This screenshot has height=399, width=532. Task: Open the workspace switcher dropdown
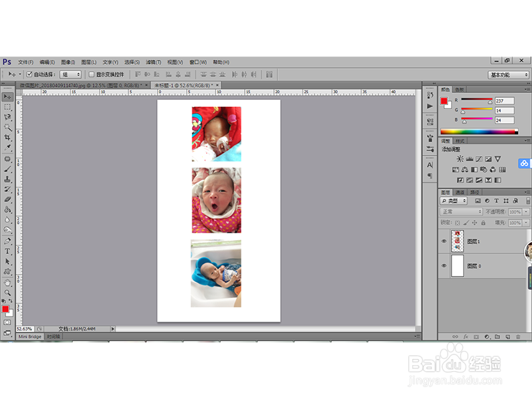click(x=508, y=74)
